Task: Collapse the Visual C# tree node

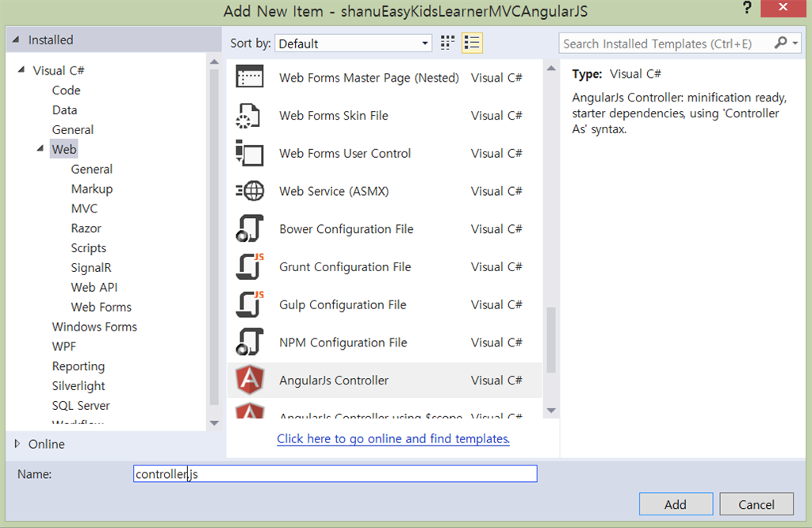Action: [x=21, y=71]
